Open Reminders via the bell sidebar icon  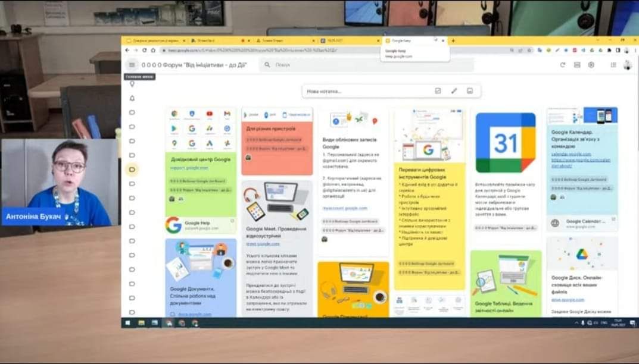[x=132, y=98]
